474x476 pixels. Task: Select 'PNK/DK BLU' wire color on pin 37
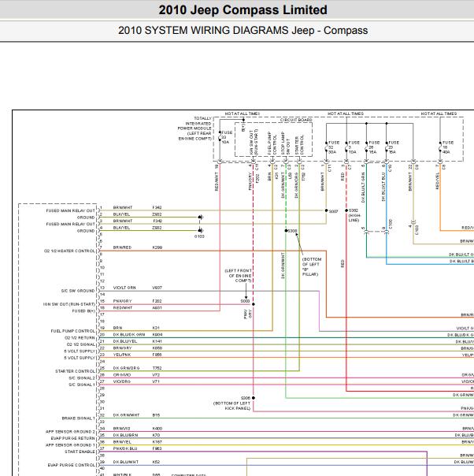125,448
